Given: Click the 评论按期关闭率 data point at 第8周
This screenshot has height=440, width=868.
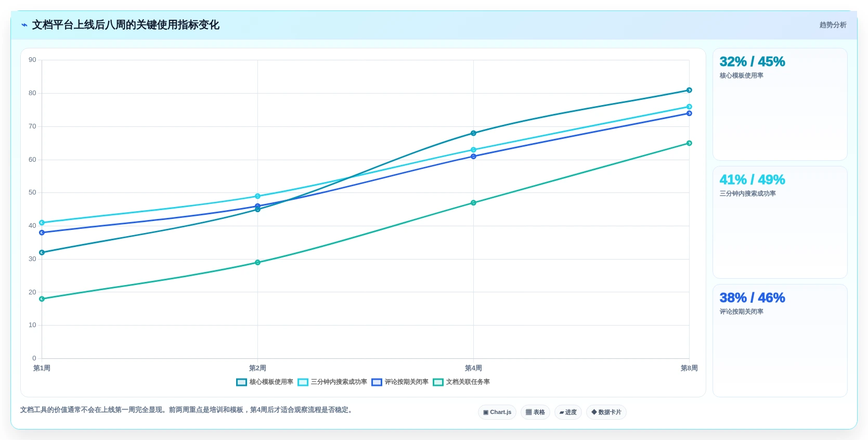Looking at the screenshot, I should (x=689, y=113).
